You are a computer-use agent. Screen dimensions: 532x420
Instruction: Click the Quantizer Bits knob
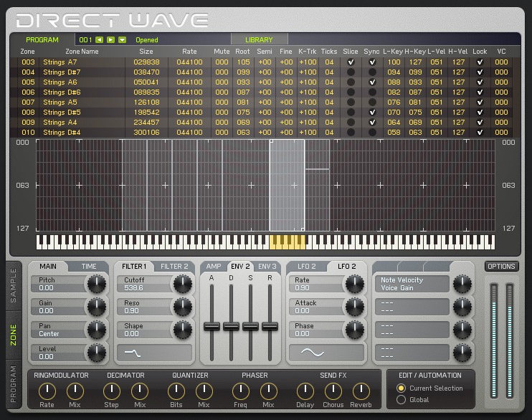click(176, 391)
